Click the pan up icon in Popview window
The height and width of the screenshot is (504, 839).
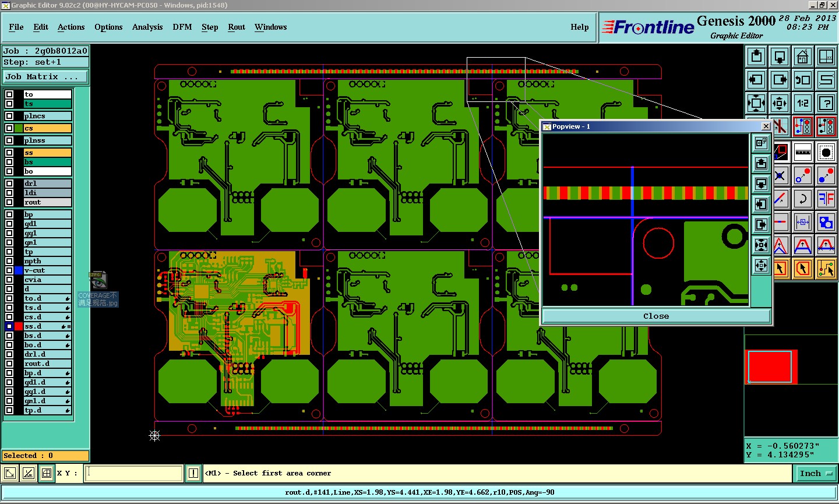pos(761,164)
